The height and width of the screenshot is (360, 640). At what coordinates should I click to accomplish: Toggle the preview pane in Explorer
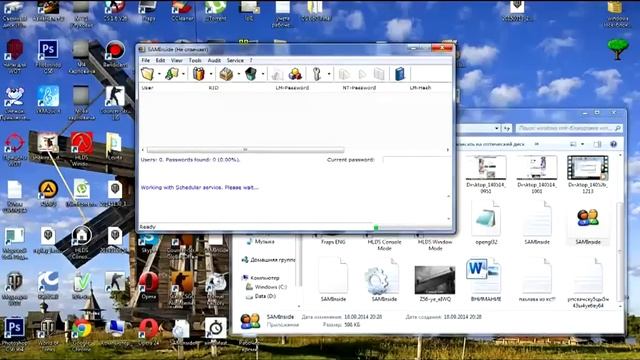pos(598,144)
